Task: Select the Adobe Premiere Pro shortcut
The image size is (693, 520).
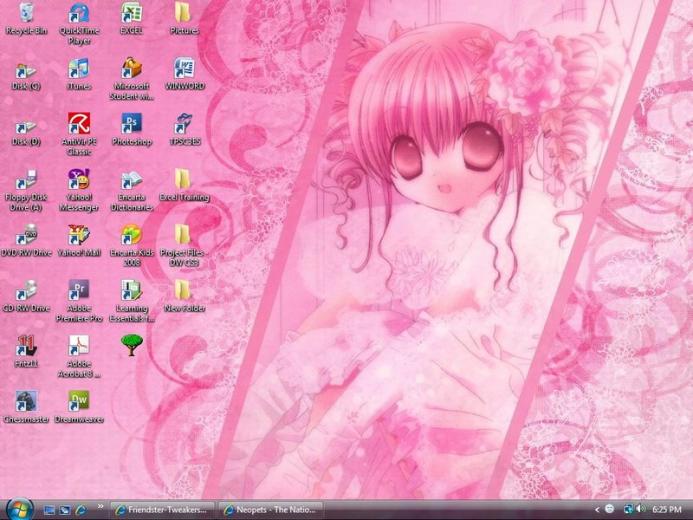Action: pos(79,301)
